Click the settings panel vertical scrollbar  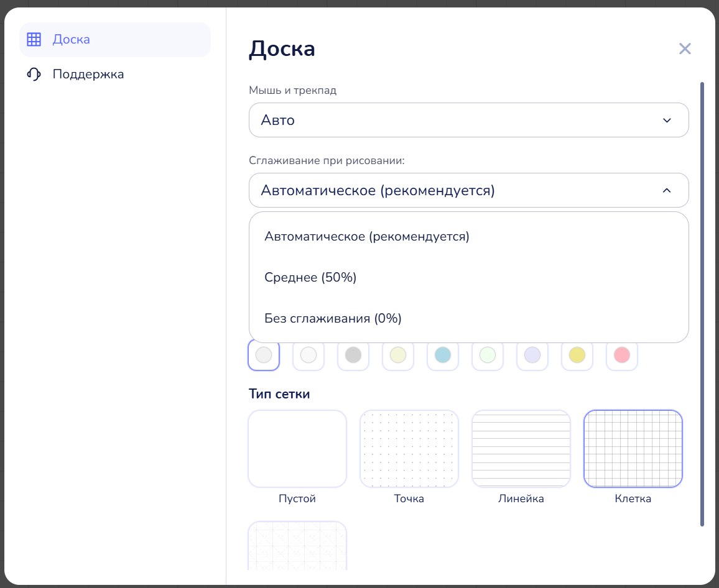coord(702,305)
